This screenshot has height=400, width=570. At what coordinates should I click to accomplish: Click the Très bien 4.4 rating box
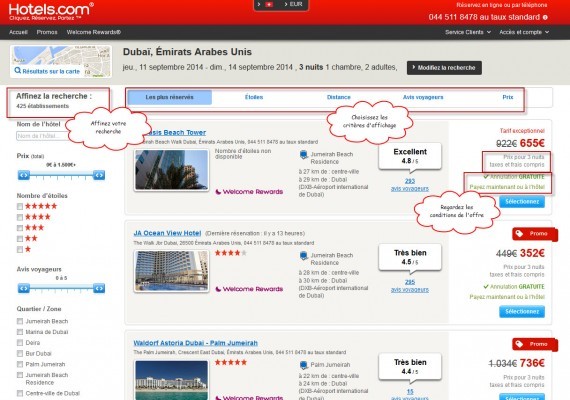click(410, 367)
